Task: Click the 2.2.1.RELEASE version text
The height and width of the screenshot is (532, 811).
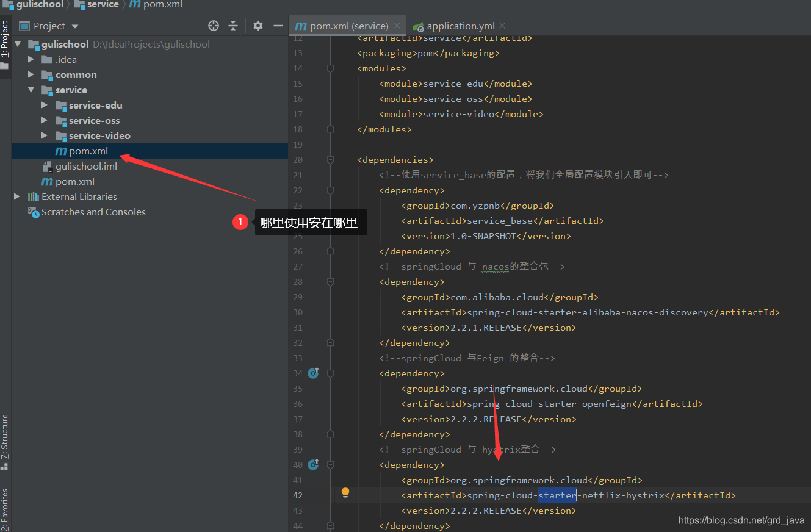Action: point(486,328)
